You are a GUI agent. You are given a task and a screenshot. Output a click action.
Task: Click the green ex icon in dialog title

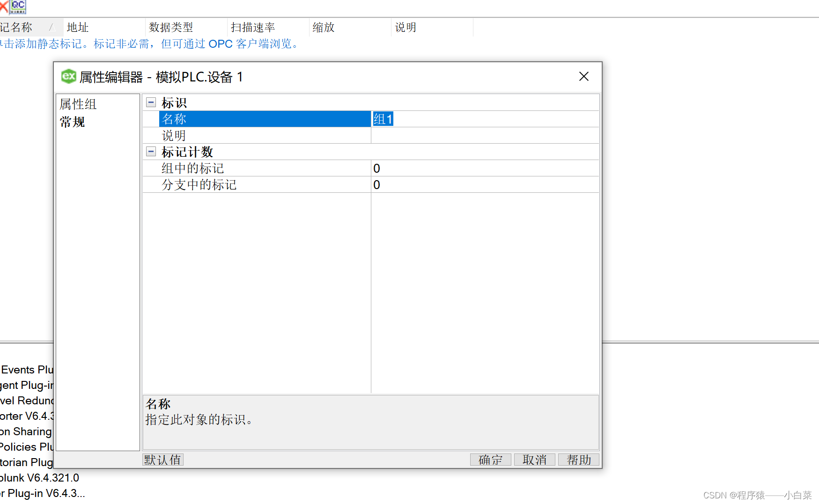pyautogui.click(x=69, y=76)
